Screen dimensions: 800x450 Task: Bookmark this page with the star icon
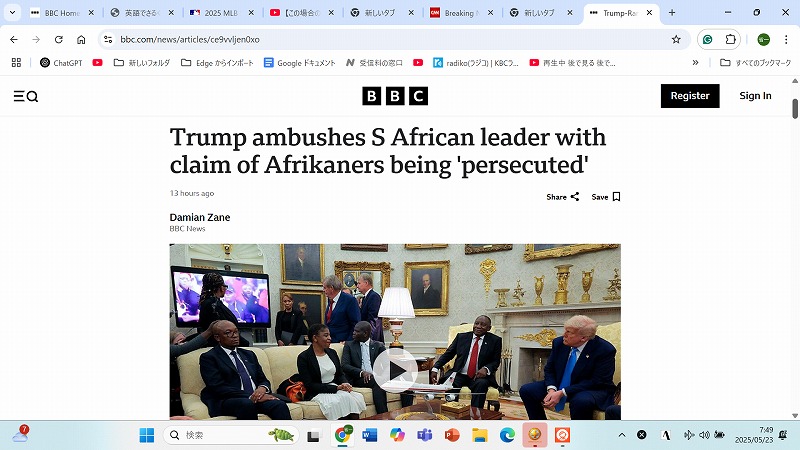pyautogui.click(x=676, y=39)
